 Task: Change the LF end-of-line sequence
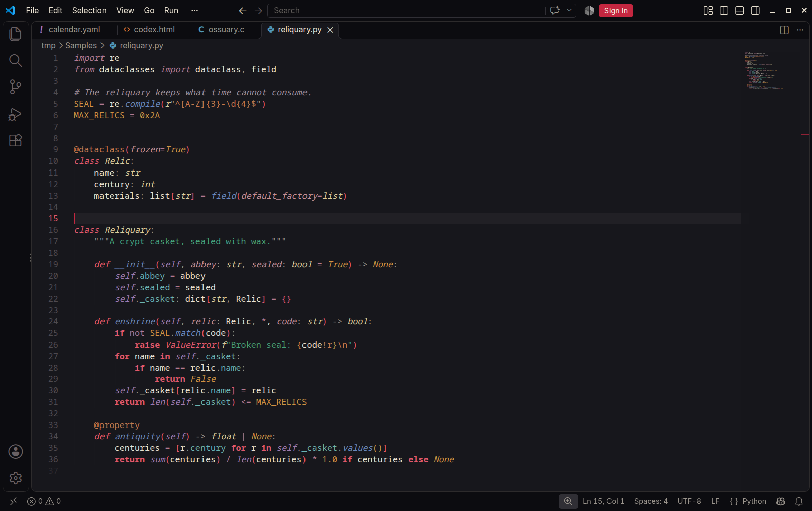(715, 501)
